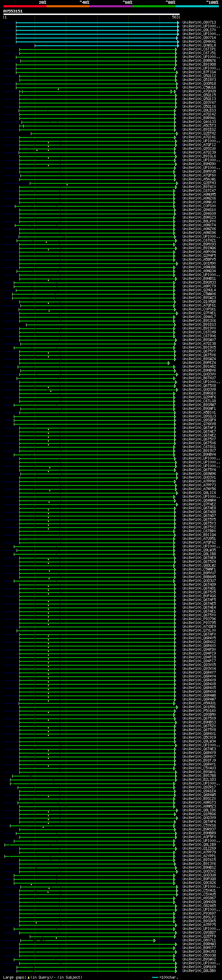Click the UniRef100_A7NY56 label
Screen dimensions: 222x980
(199, 489)
